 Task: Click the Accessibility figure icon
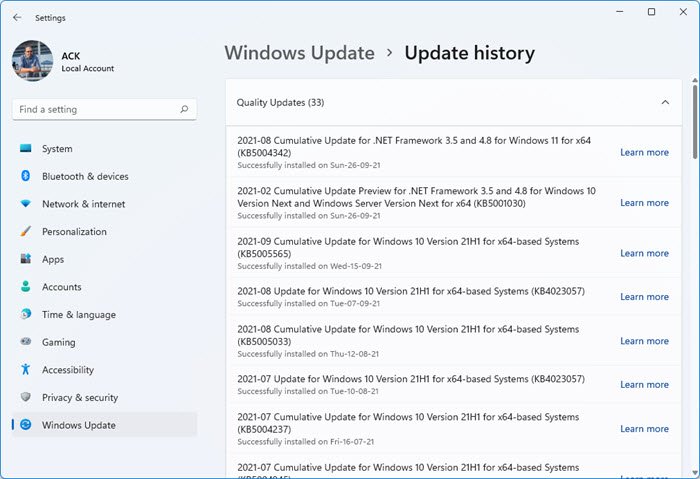point(26,370)
